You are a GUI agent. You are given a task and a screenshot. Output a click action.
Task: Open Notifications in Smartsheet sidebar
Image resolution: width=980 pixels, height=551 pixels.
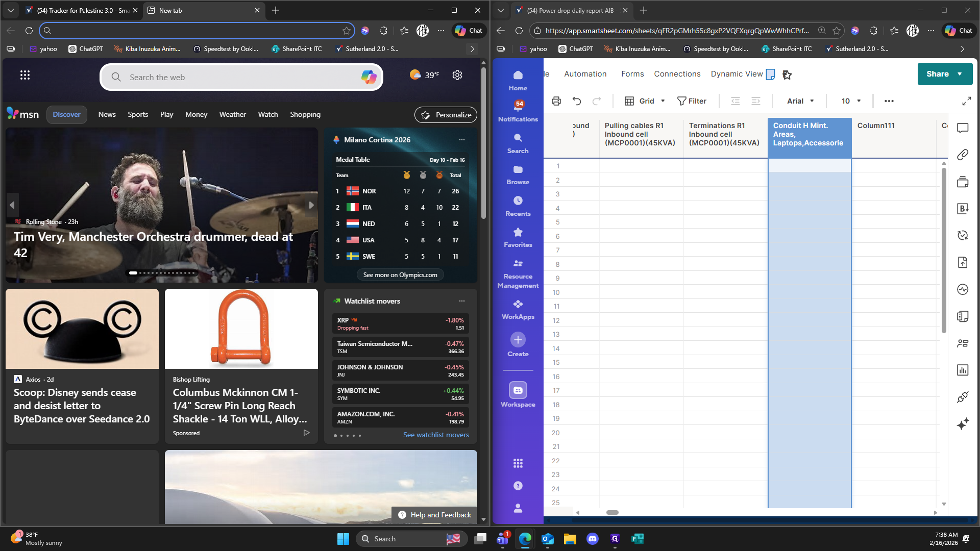coord(518,111)
